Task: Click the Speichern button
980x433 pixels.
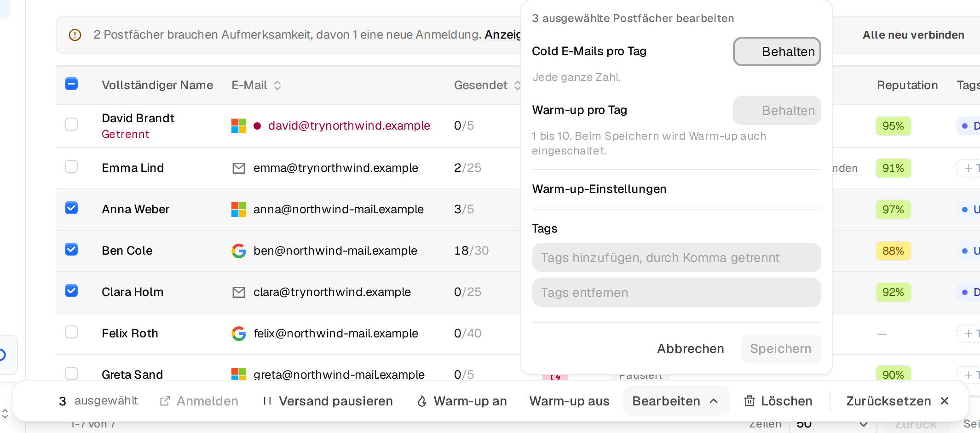Action: (781, 349)
